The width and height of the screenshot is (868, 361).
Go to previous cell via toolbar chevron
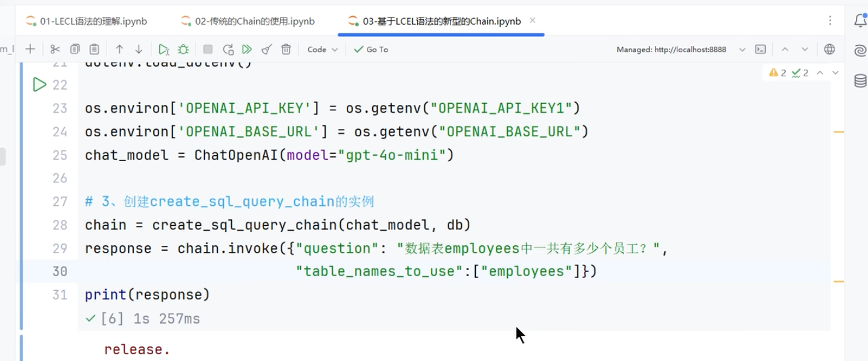[785, 49]
